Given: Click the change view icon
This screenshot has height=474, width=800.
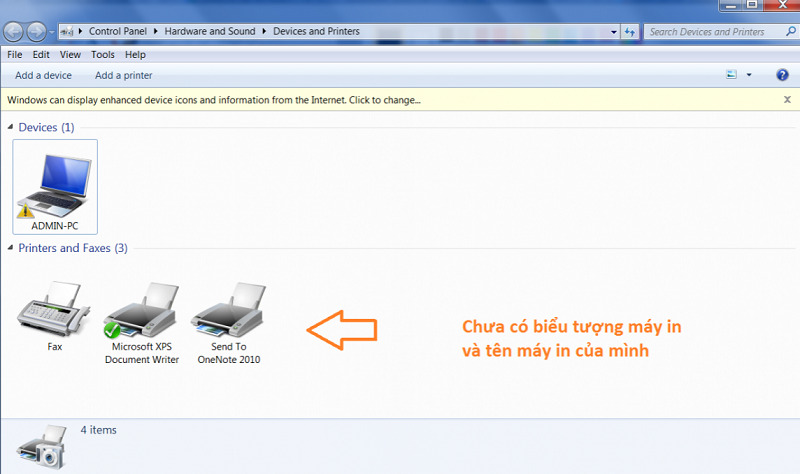Looking at the screenshot, I should tap(731, 75).
